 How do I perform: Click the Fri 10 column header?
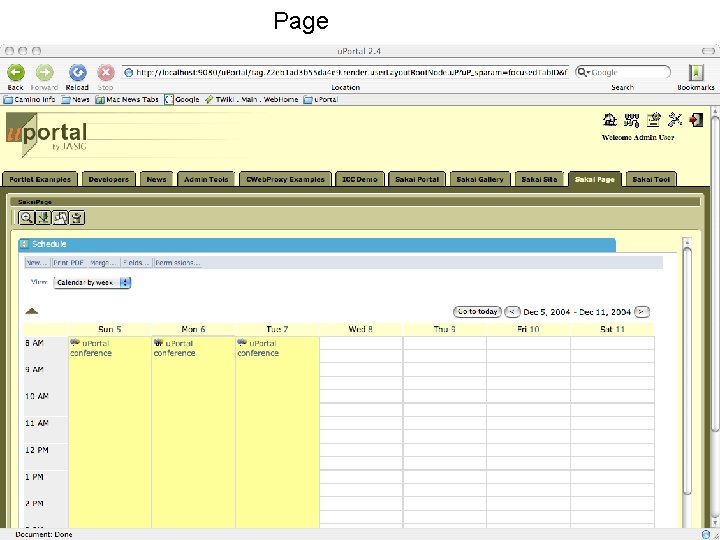tap(528, 329)
